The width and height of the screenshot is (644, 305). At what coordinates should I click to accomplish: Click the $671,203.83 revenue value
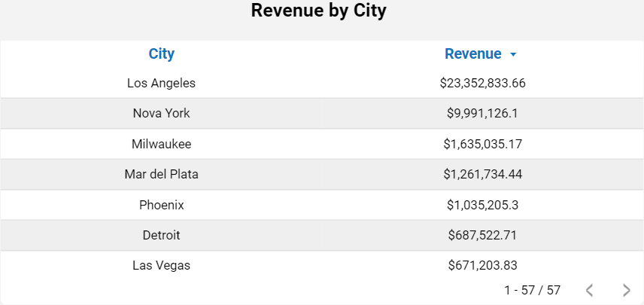[482, 265]
